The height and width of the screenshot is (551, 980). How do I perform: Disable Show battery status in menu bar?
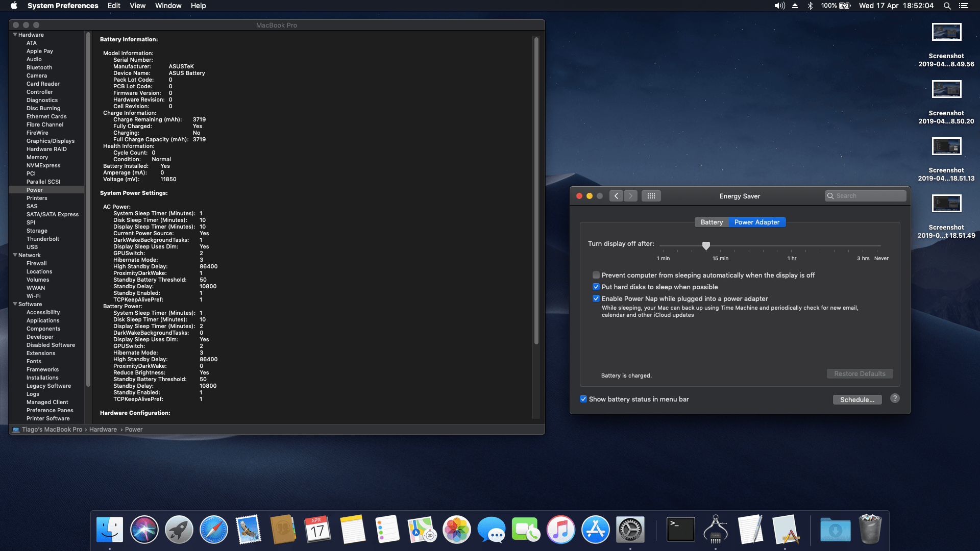click(x=583, y=399)
